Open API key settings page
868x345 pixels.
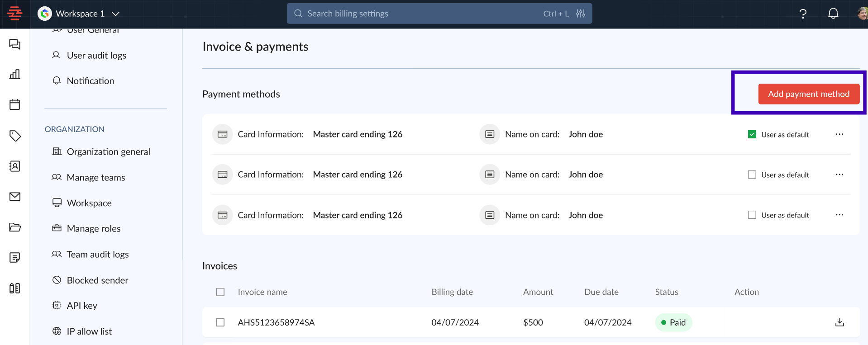click(x=82, y=306)
